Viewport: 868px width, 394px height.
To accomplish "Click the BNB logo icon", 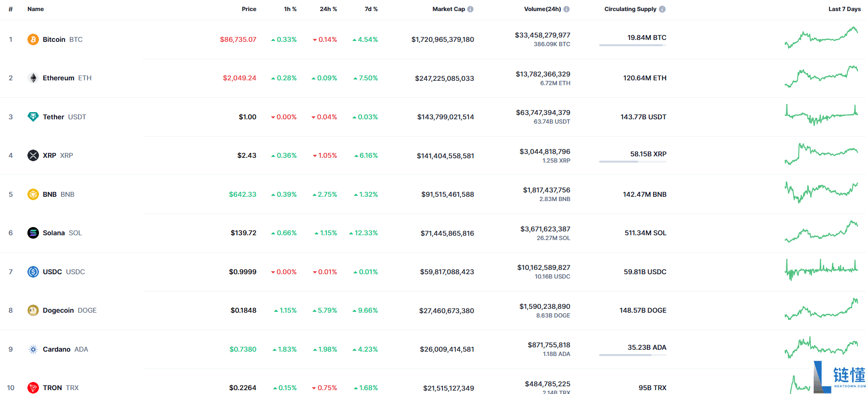I will (33, 194).
